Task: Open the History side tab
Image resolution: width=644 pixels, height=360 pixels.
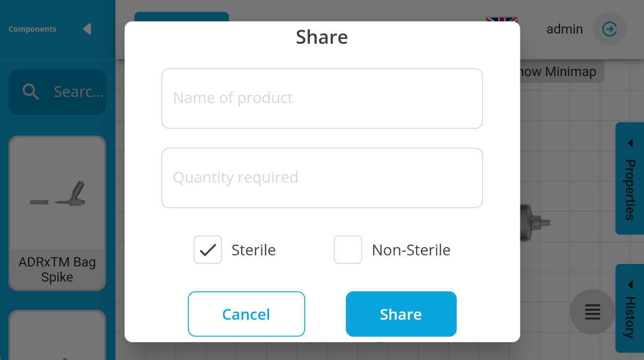Action: click(630, 317)
